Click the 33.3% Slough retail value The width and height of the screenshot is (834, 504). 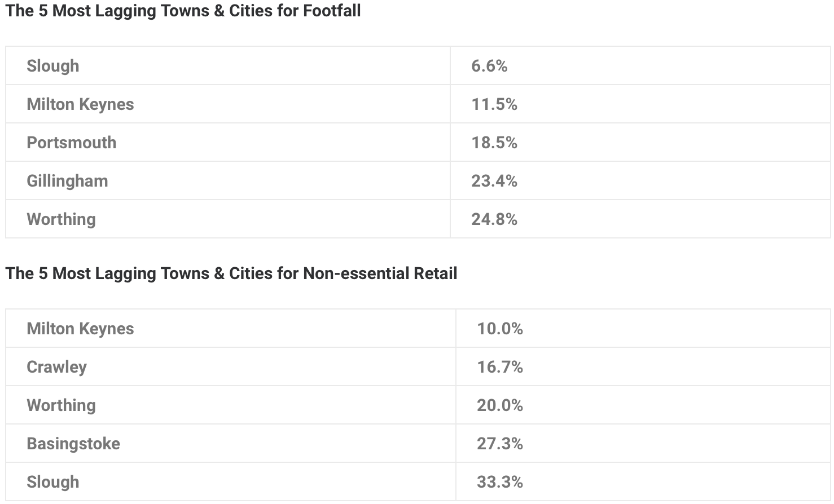500,482
